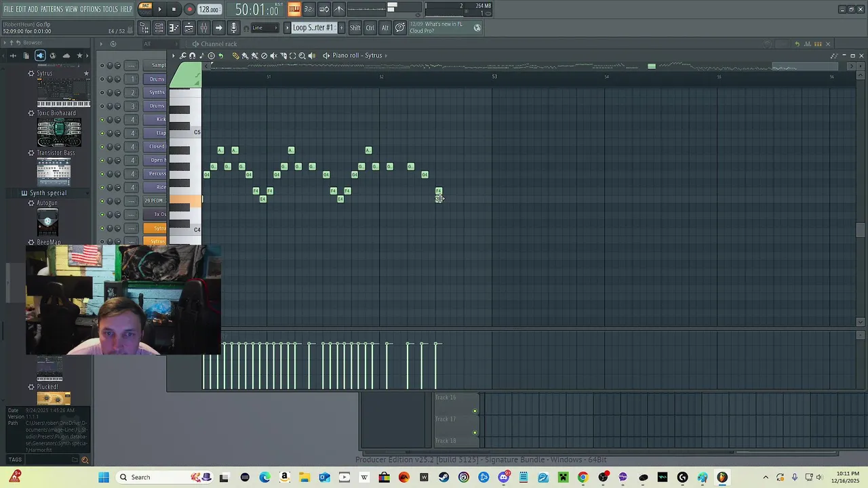Open Google Chrome from the taskbar

pyautogui.click(x=583, y=477)
